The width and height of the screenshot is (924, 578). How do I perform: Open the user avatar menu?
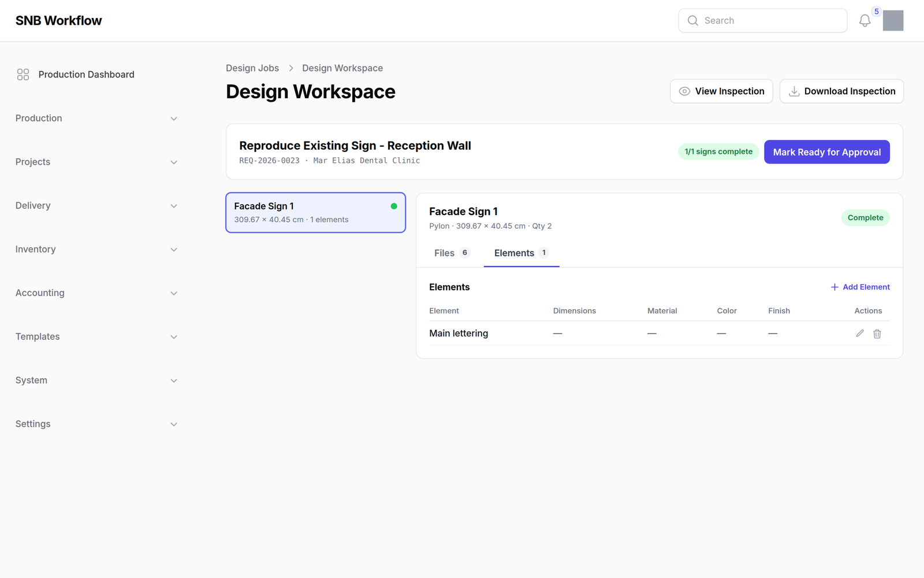click(893, 21)
